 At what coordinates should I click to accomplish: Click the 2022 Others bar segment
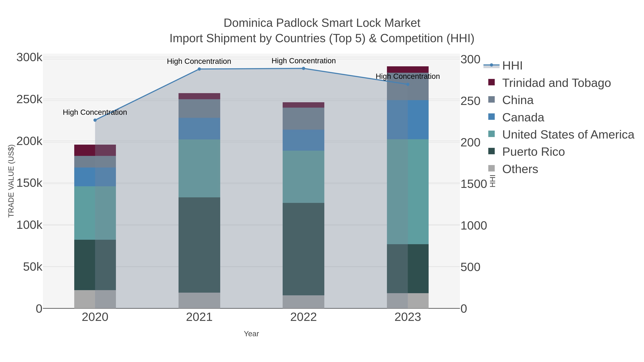coord(304,302)
